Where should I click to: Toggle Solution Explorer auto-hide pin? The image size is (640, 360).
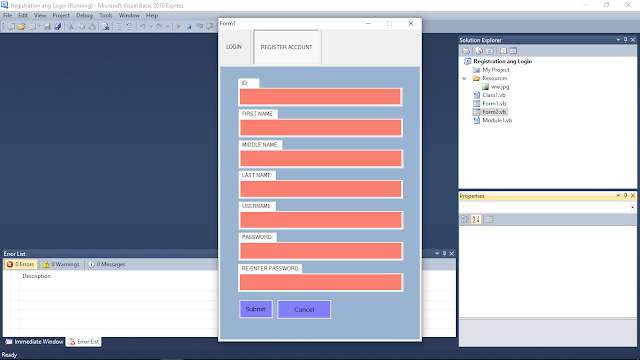point(626,40)
